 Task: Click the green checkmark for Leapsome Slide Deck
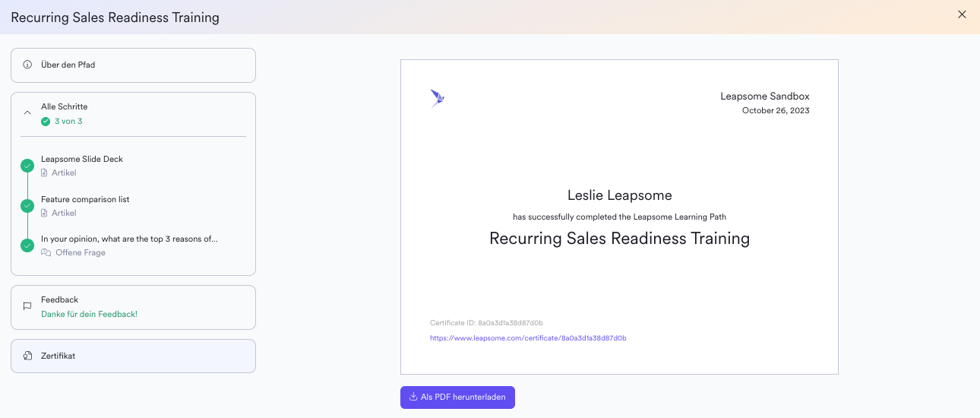(27, 166)
